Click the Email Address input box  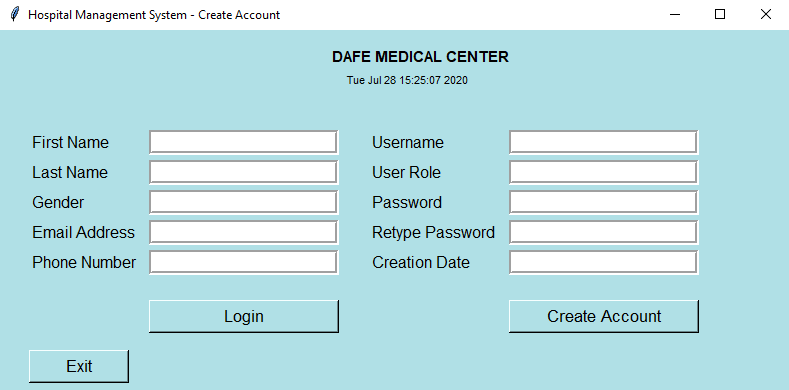244,232
